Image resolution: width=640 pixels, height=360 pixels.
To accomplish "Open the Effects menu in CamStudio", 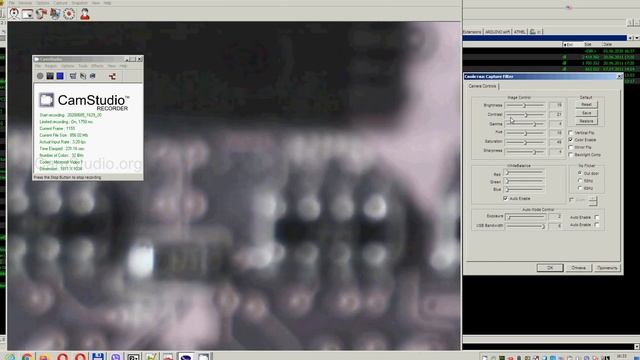I will tap(98, 66).
